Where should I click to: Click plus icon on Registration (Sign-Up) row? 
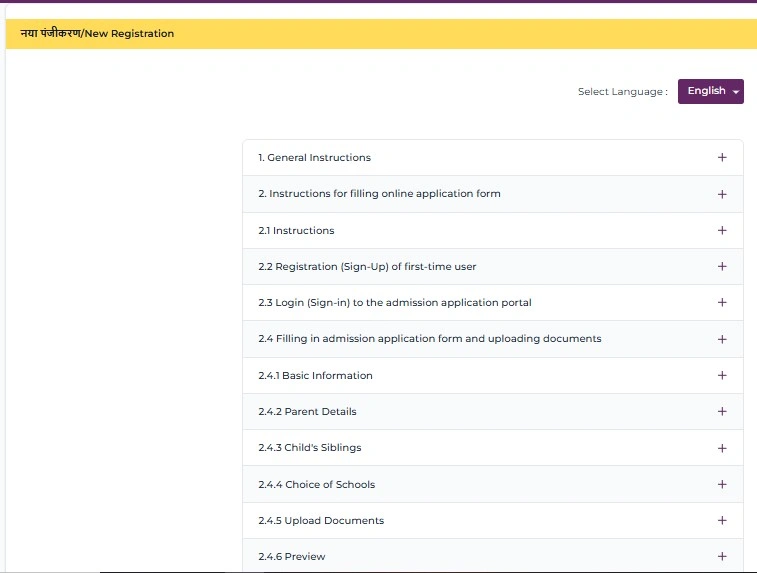click(722, 267)
